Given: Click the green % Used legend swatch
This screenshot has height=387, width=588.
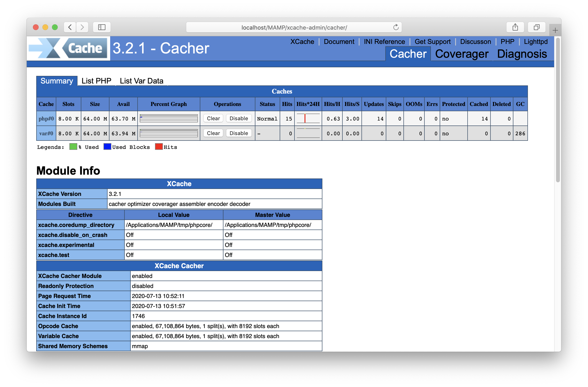Looking at the screenshot, I should coord(73,147).
